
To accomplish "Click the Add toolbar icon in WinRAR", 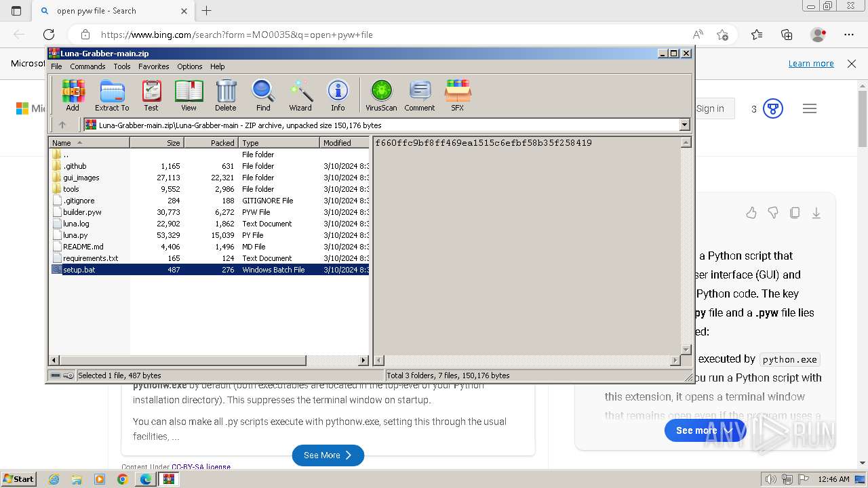I will 73,95.
